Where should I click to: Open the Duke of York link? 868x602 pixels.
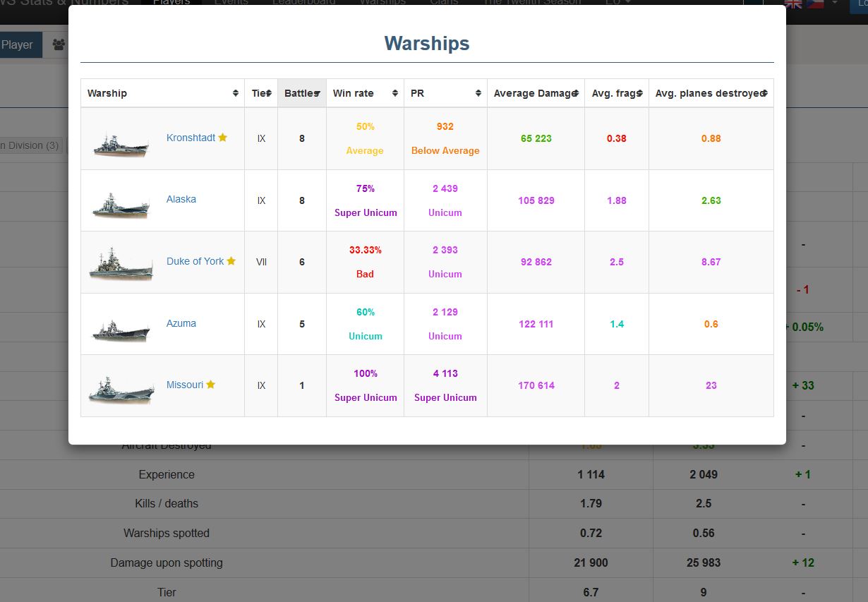point(195,261)
